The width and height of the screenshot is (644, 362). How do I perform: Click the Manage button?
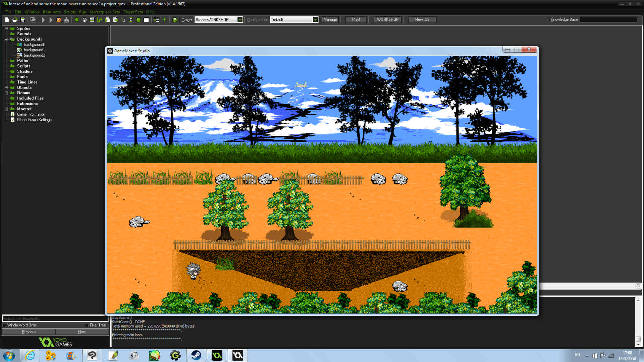pos(330,20)
